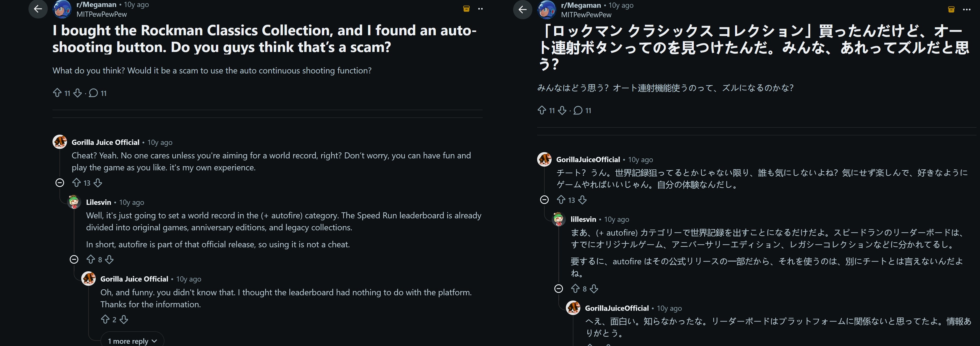Expand the "1 more reply" button
Image resolution: width=980 pixels, height=346 pixels.
(x=132, y=341)
